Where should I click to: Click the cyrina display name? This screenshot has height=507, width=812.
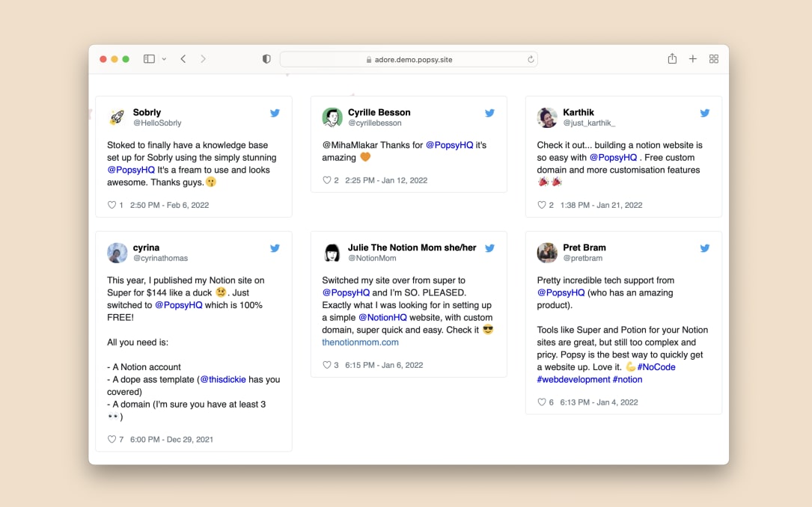click(x=147, y=248)
